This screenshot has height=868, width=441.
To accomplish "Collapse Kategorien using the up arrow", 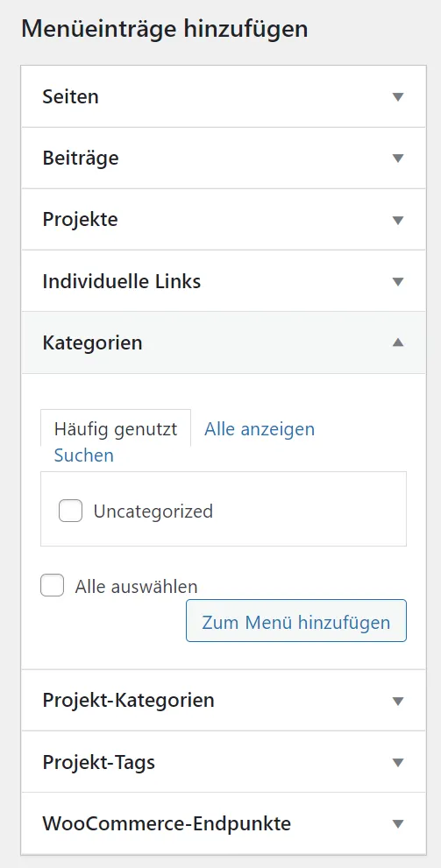I will click(397, 342).
